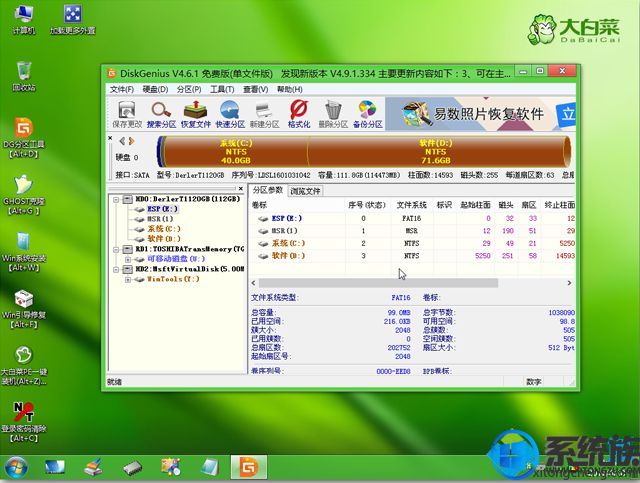640x483 pixels.
Task: Launch the GHOST克隆 desktop shortcut
Action: click(x=24, y=195)
